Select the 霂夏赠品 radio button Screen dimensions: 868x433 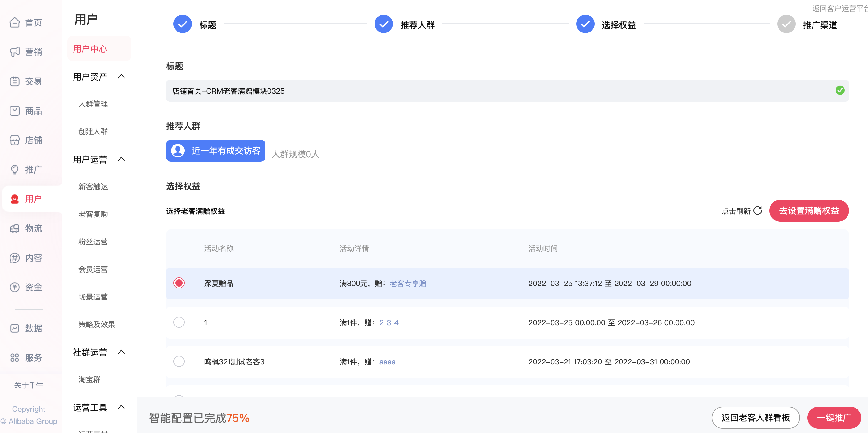(179, 283)
